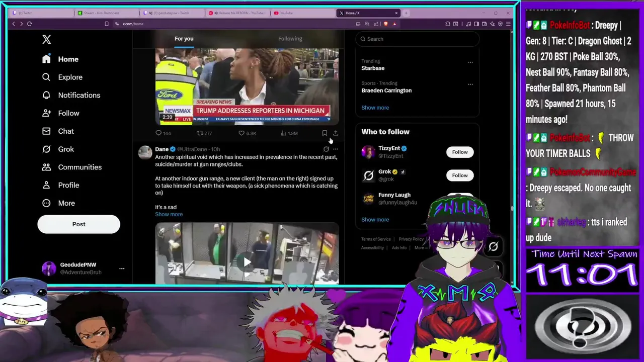Open options for Starbase trend

pos(470,62)
